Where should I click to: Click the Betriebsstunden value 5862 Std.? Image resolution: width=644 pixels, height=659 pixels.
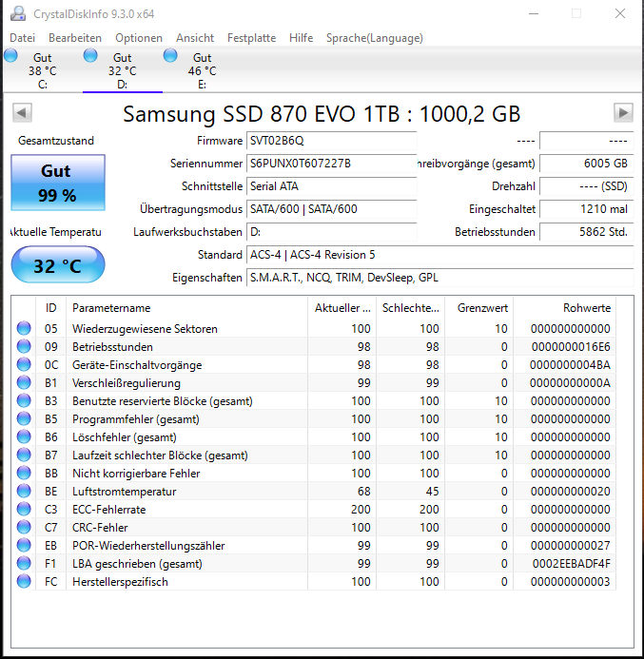(586, 232)
